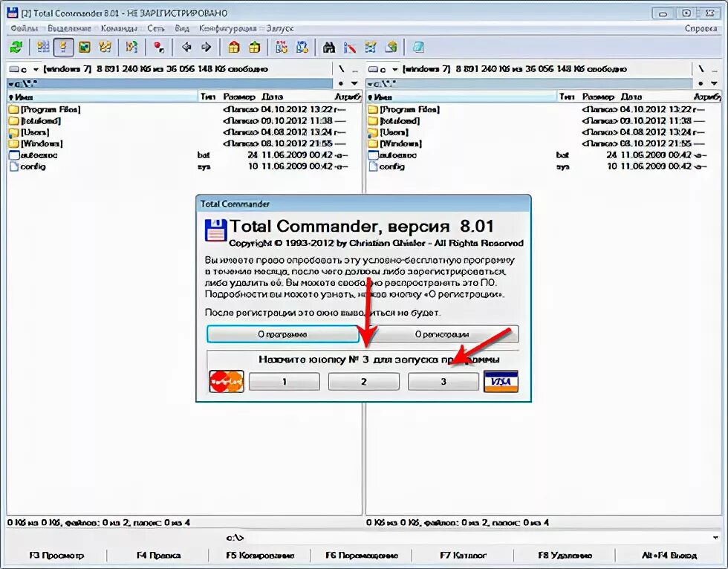Screen dimensions: 728x569
Task: Open the Запуск menu
Action: pos(280,28)
